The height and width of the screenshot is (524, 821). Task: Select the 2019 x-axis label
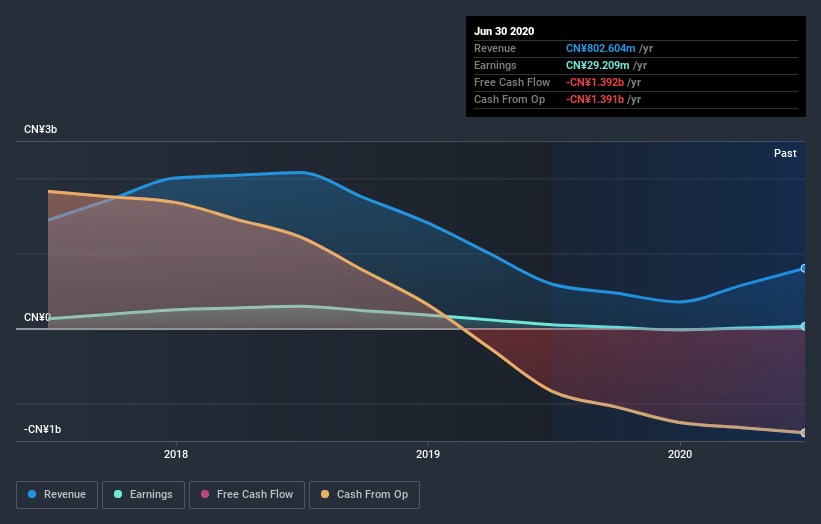(428, 454)
